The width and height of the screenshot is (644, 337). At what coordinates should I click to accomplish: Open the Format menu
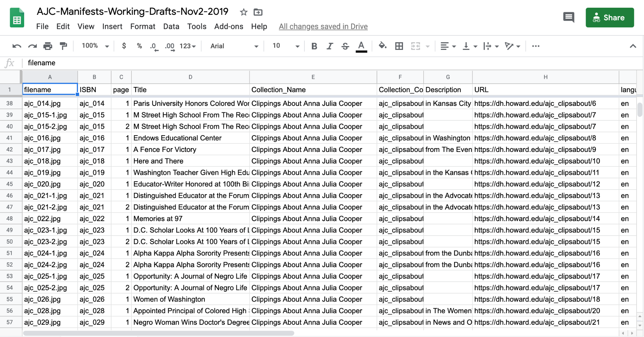143,26
